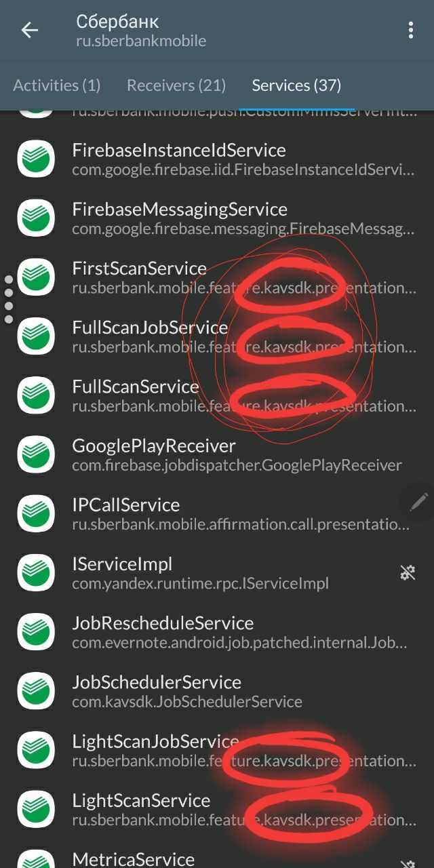The image size is (434, 868).
Task: Select the LightScanJobService entry
Action: pyautogui.click(x=217, y=750)
